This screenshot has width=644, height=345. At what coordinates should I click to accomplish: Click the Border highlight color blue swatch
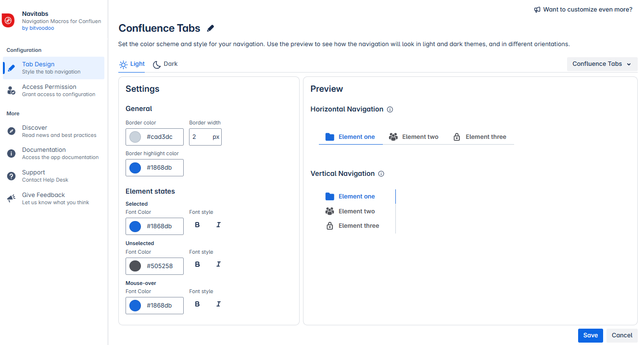[x=135, y=168]
